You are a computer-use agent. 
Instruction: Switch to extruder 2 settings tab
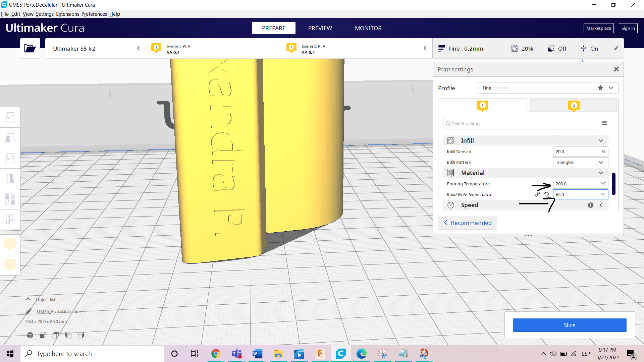click(574, 106)
